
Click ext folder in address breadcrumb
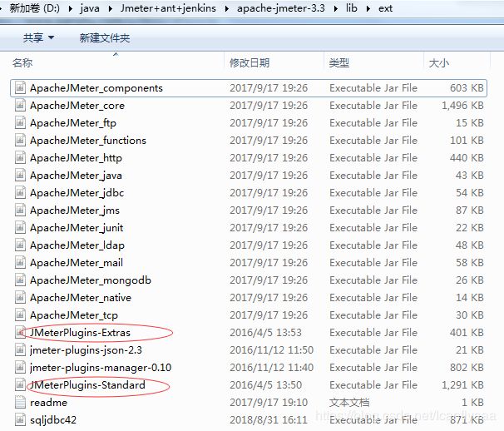(x=385, y=8)
